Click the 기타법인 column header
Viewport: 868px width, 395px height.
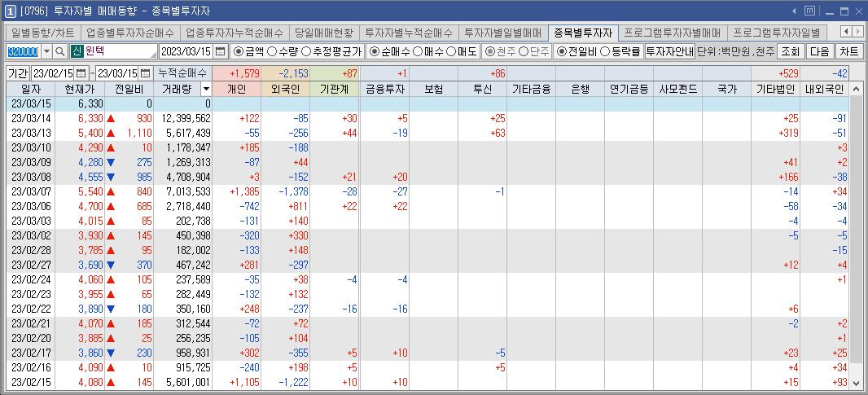click(775, 89)
